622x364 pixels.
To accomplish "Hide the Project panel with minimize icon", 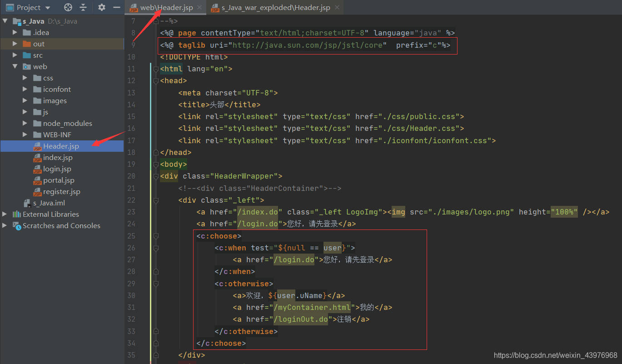I will [116, 7].
